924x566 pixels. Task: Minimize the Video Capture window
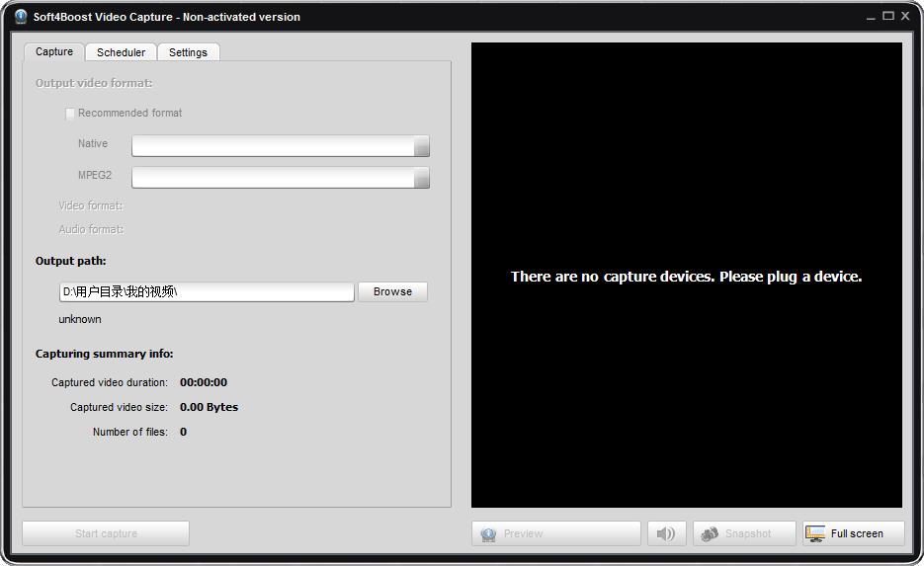(x=871, y=17)
